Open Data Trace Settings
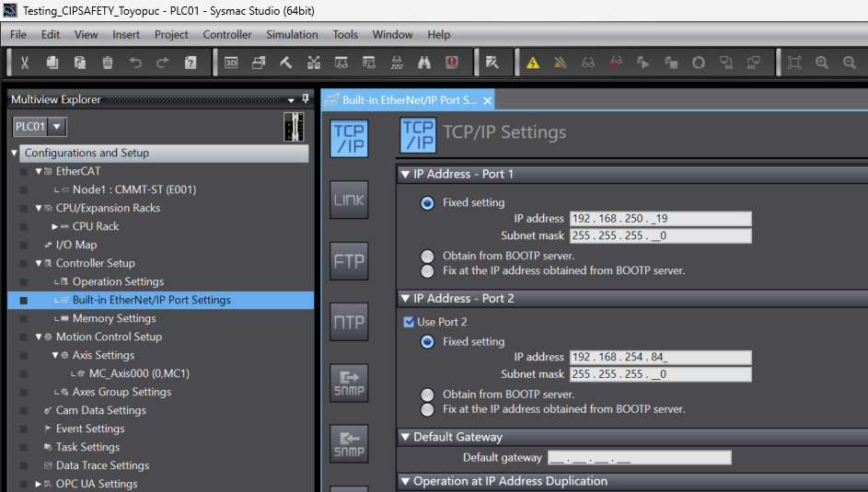Image resolution: width=868 pixels, height=492 pixels. click(102, 465)
